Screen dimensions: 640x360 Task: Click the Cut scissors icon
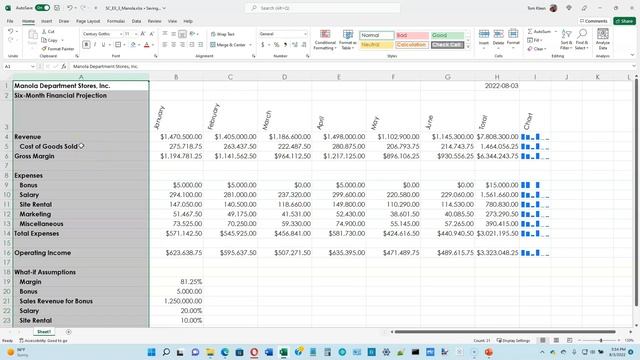44,31
